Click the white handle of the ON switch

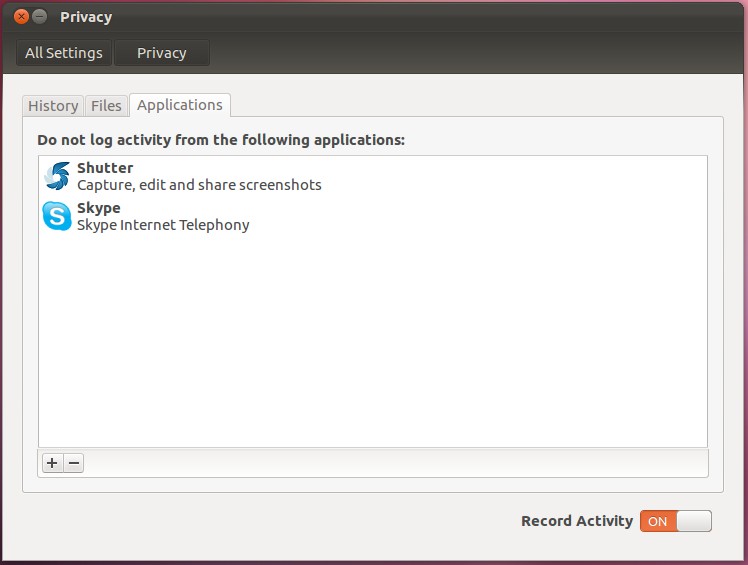[693, 521]
